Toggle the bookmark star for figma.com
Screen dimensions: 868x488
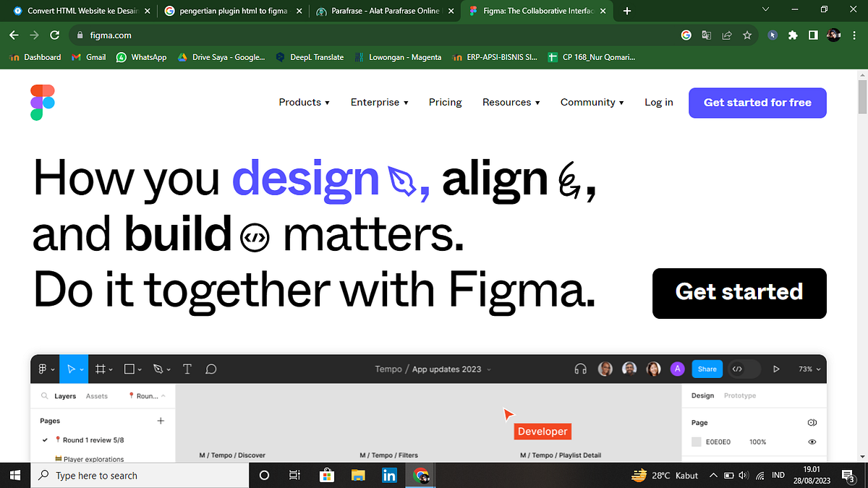click(x=747, y=35)
